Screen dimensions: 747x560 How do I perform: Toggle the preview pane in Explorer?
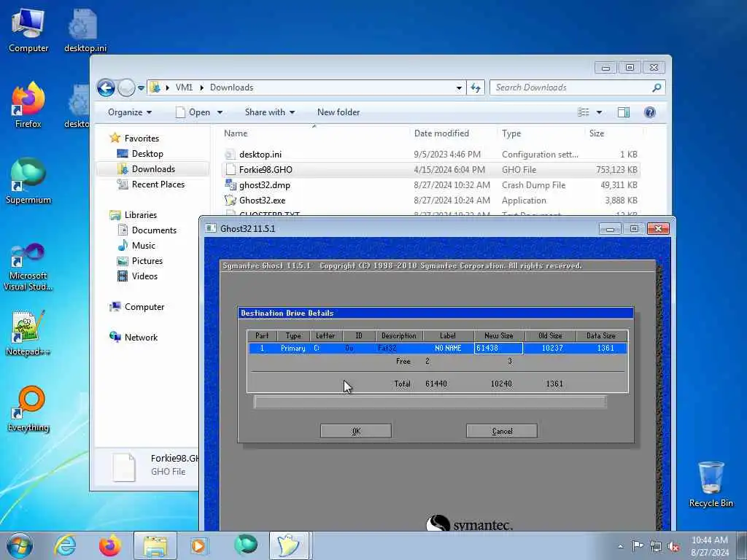click(624, 112)
